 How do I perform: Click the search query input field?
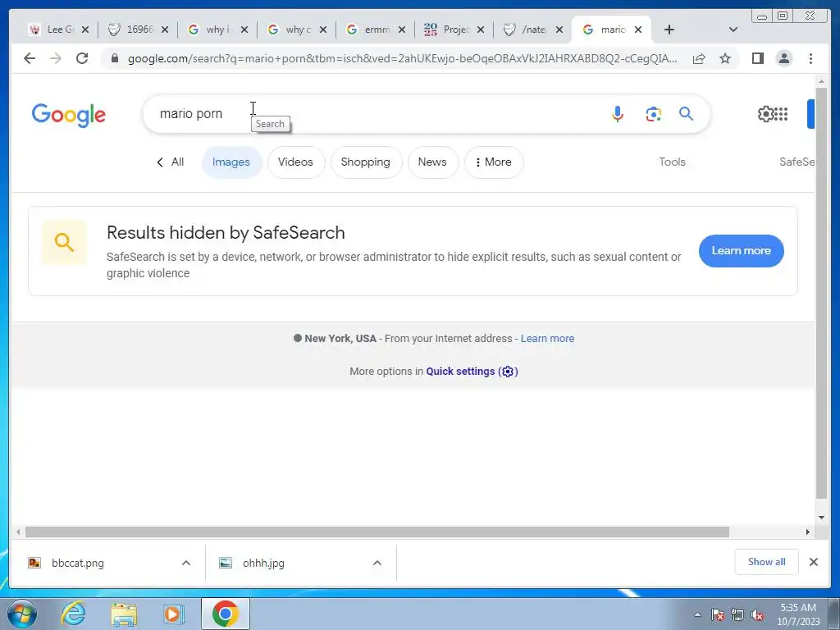375,113
